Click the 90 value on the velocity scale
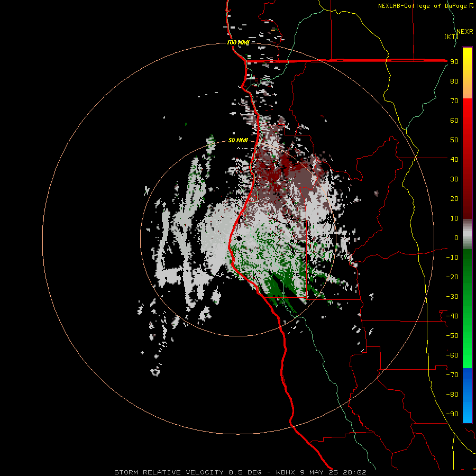The image size is (476, 476). click(454, 62)
